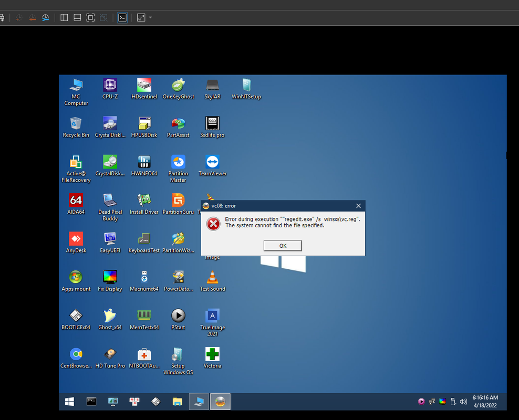
Task: Open the Apps mount icon
Action: pyautogui.click(x=76, y=281)
